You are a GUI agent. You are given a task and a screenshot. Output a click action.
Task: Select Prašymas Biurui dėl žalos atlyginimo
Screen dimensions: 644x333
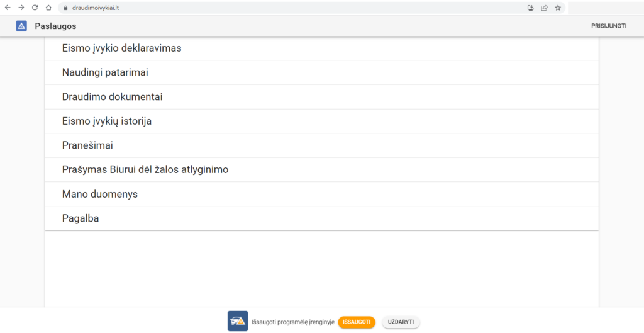pyautogui.click(x=145, y=170)
